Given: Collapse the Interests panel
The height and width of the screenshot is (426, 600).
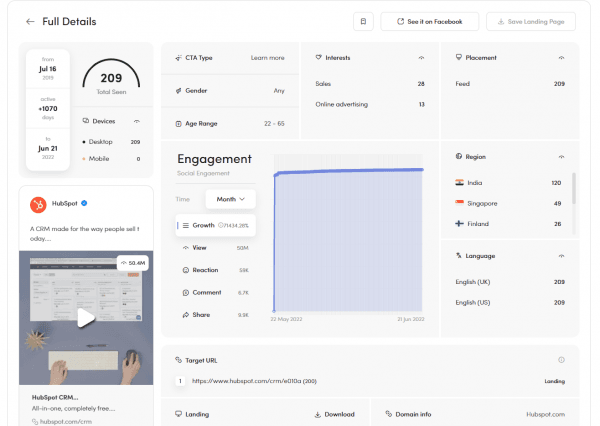Looking at the screenshot, I should click(421, 58).
